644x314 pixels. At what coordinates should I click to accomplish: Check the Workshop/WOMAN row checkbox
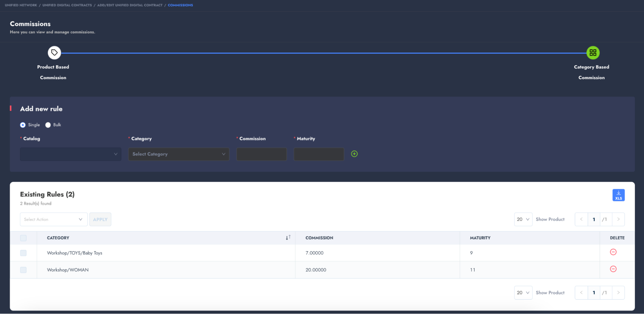23,270
